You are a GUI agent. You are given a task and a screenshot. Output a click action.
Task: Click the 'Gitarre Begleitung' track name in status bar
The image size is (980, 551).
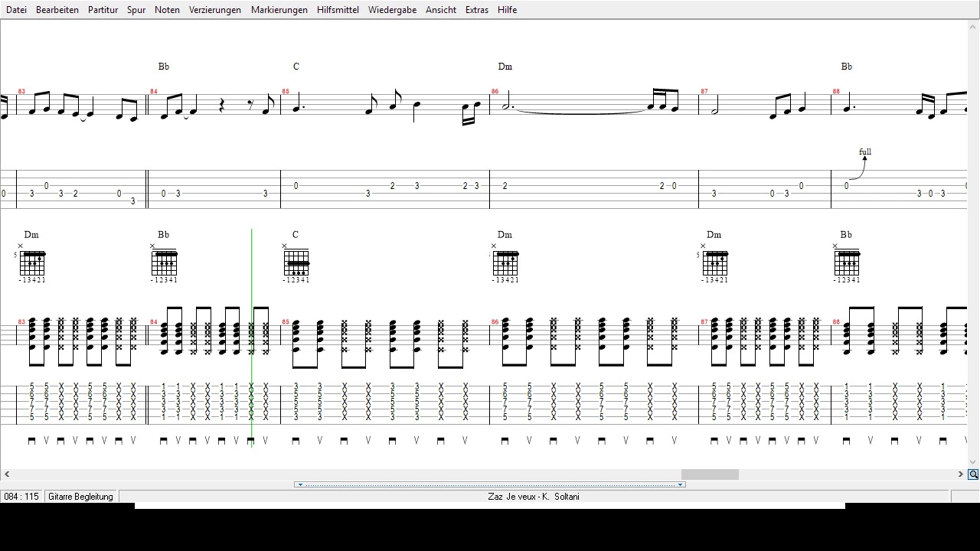(x=80, y=497)
